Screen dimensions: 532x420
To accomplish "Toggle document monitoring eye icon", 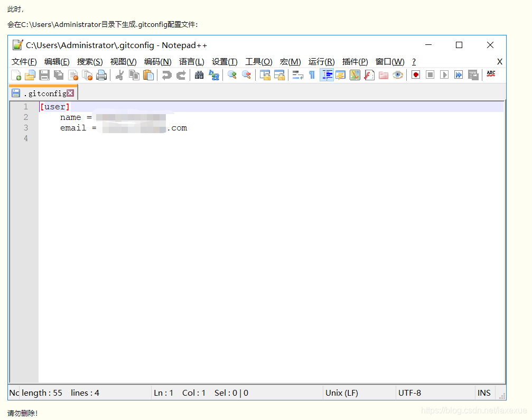I will point(397,75).
